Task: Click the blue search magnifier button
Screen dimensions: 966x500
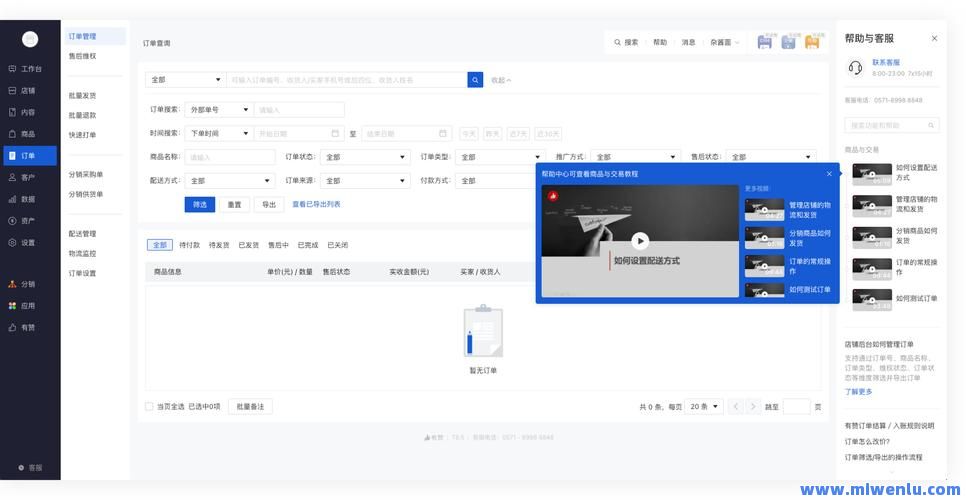Action: pyautogui.click(x=474, y=80)
